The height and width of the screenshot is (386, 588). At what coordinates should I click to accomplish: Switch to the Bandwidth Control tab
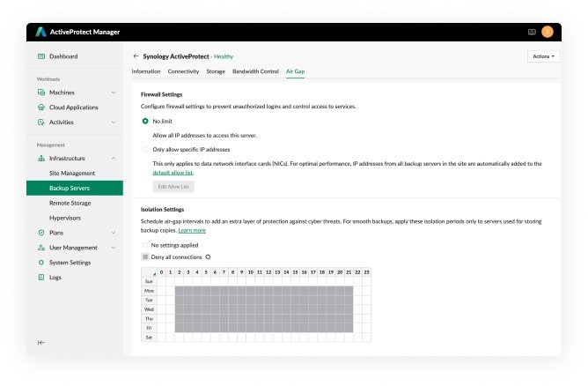tap(255, 71)
